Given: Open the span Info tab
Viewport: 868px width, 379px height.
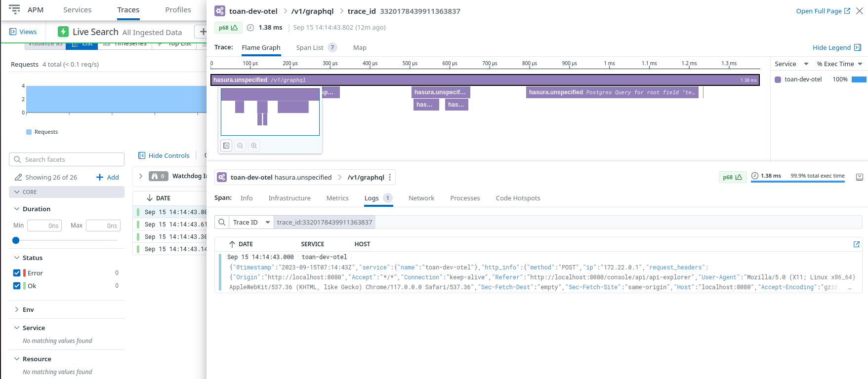Looking at the screenshot, I should click(x=247, y=198).
